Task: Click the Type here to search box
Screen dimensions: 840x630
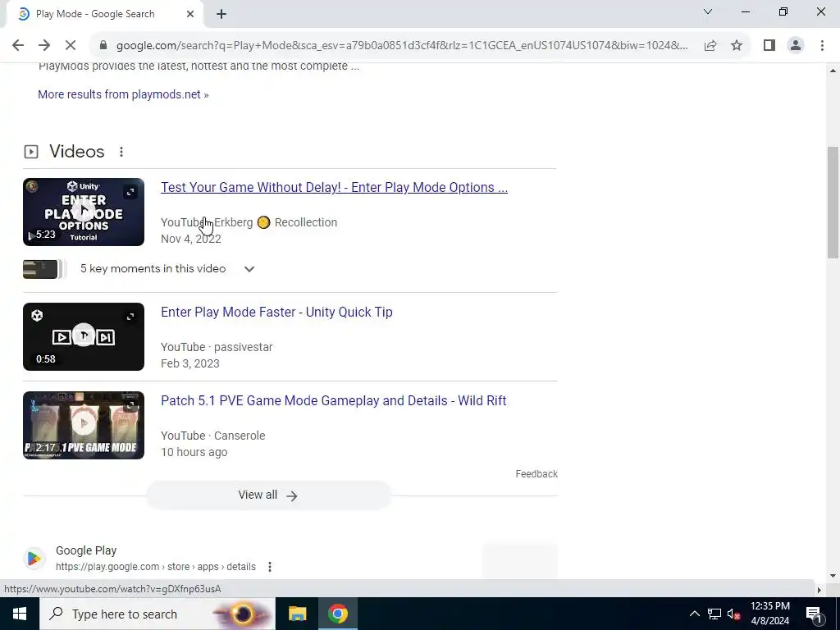Action: click(157, 614)
